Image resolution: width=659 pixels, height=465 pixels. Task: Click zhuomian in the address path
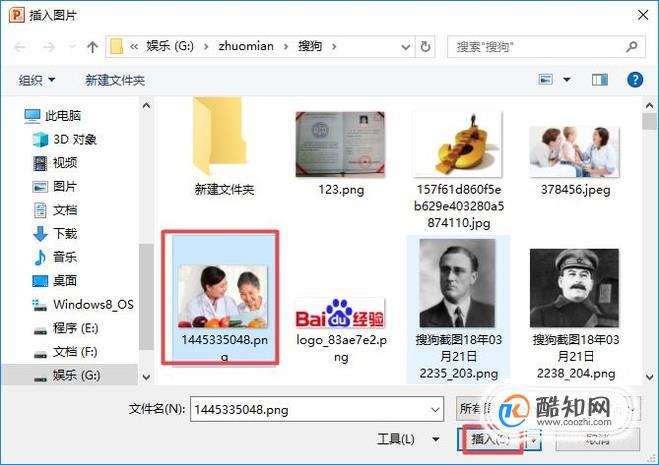246,46
